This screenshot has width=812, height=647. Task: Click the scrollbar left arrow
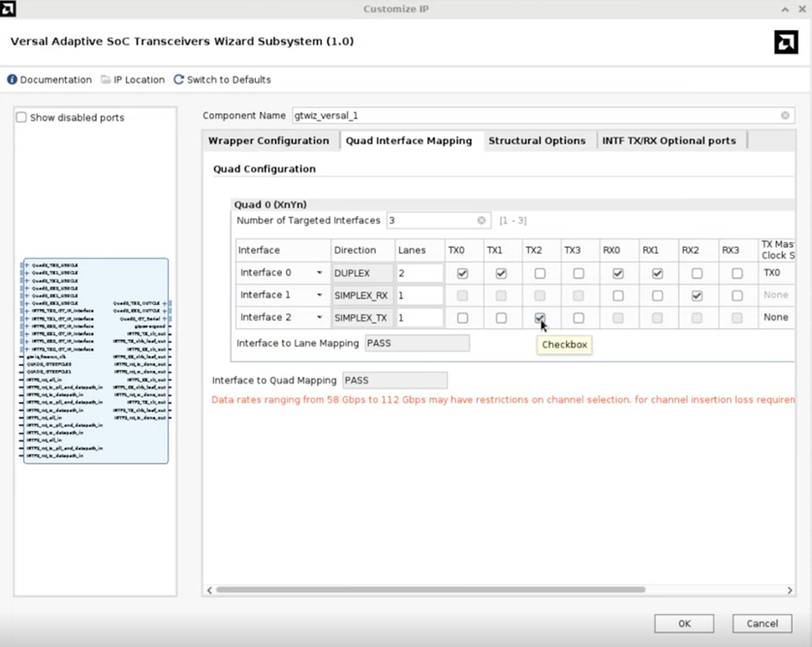[x=209, y=590]
